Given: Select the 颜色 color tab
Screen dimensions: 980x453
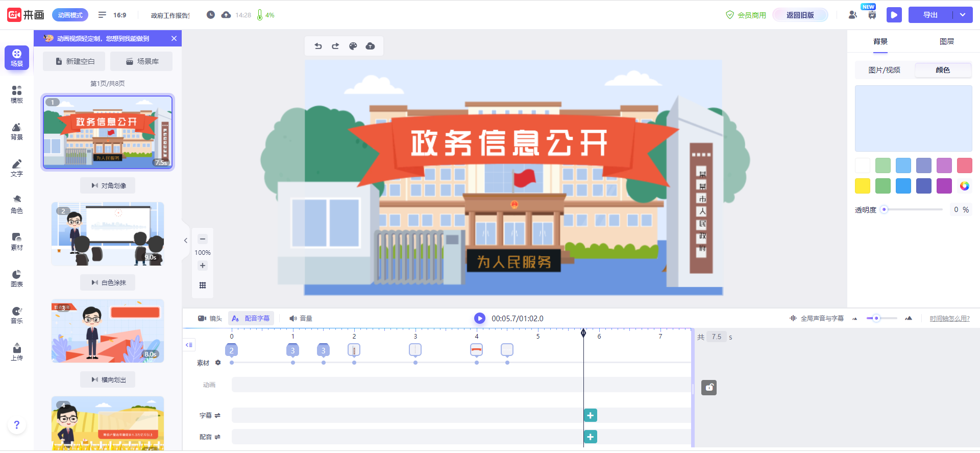Looking at the screenshot, I should coord(943,70).
